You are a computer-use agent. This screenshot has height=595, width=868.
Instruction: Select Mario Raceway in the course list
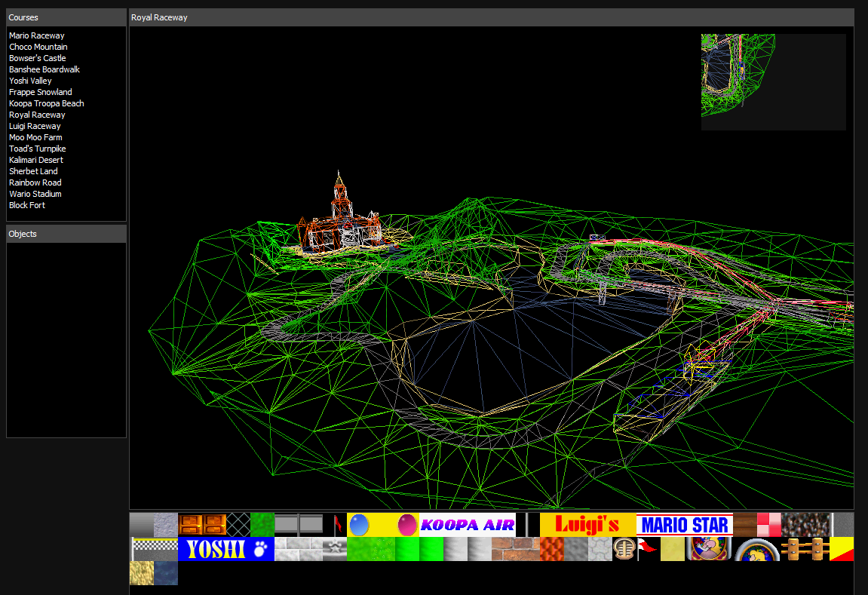tap(36, 35)
